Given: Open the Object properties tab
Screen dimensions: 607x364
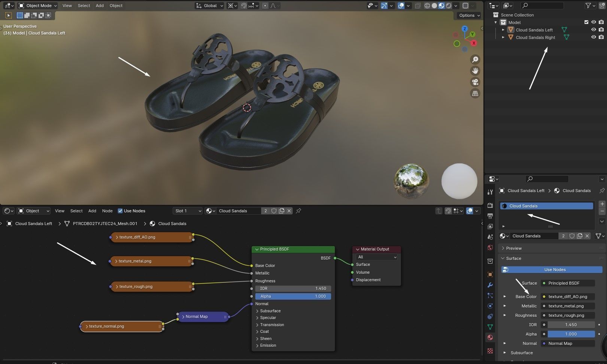Looking at the screenshot, I should click(x=490, y=274).
